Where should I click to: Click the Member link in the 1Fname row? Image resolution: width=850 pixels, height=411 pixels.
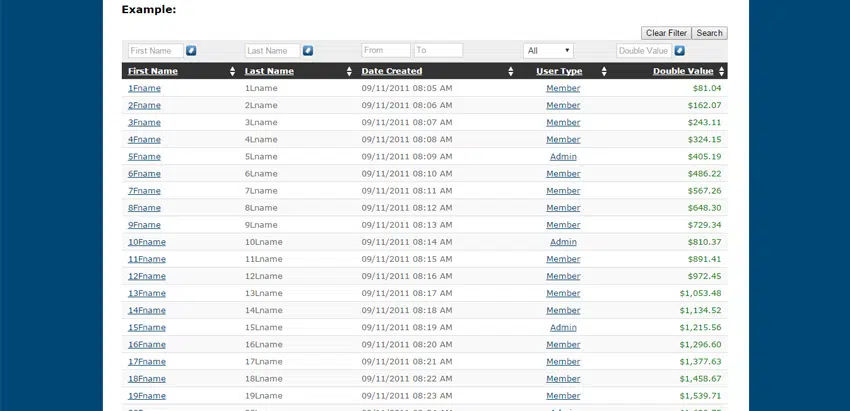[x=563, y=88]
